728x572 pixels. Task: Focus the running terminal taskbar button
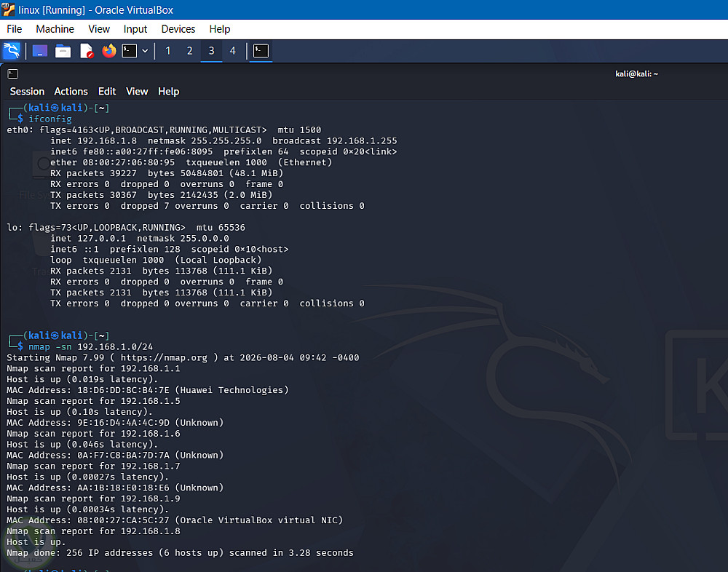(x=261, y=51)
